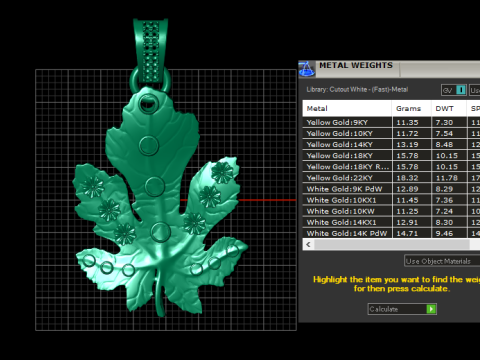480x360 pixels.
Task: Click the left arrow of horizontal scrollbar
Action: [x=308, y=245]
